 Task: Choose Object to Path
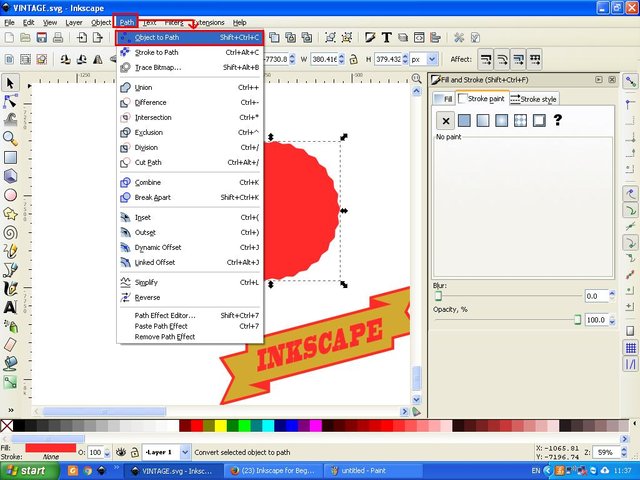190,38
